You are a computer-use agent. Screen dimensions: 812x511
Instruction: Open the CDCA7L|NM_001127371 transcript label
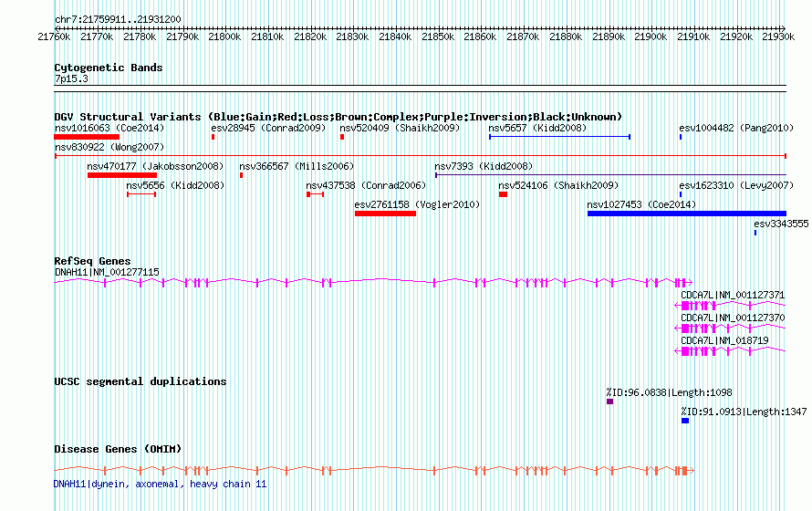pos(733,295)
